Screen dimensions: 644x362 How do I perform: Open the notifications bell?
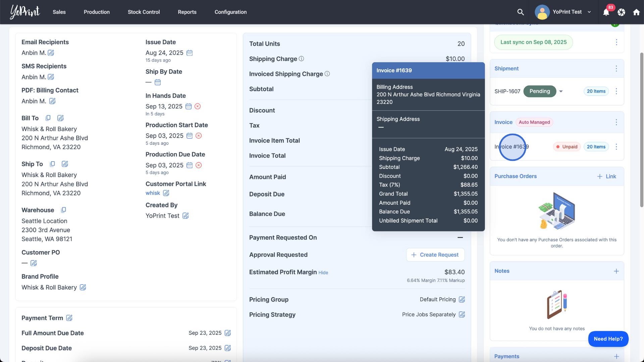606,12
